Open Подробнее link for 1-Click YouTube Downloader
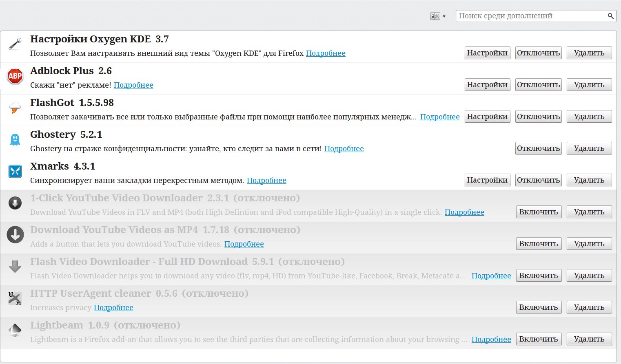The height and width of the screenshot is (364, 621). [464, 212]
